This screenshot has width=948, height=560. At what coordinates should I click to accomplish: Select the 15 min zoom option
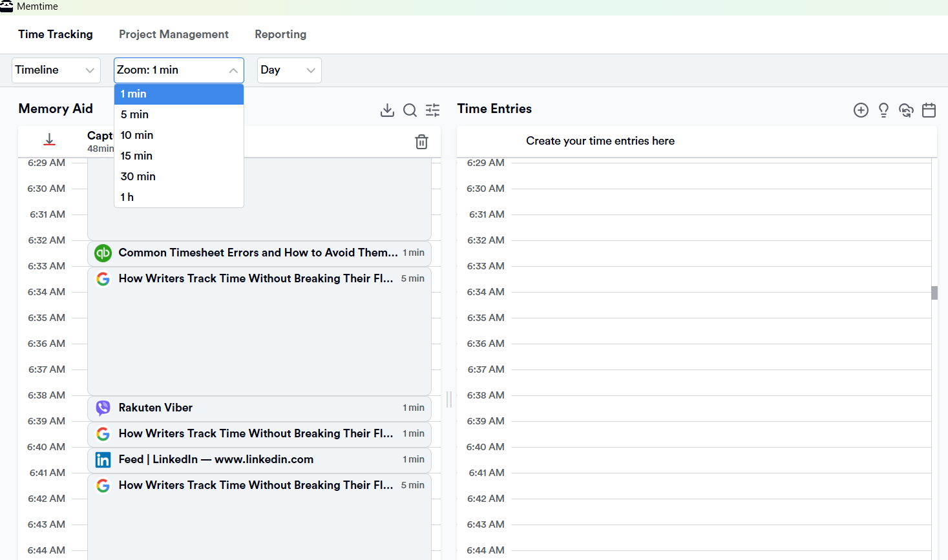[x=179, y=156]
